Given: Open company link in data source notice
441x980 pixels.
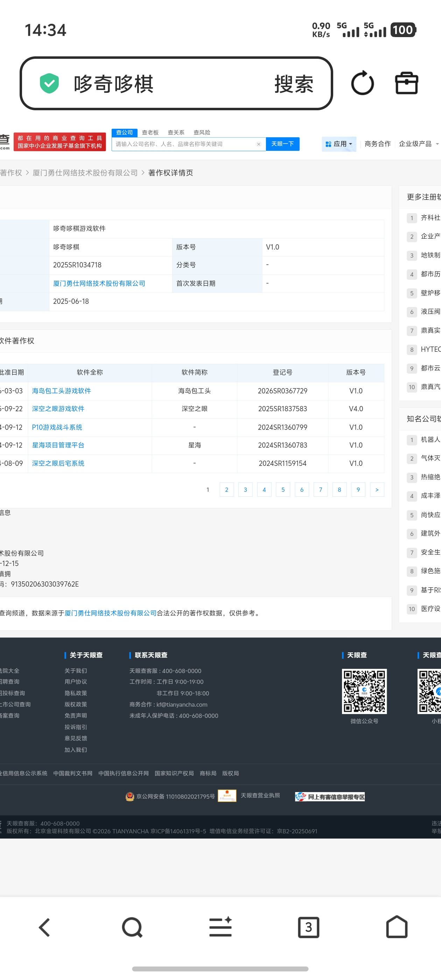Looking at the screenshot, I should tap(111, 613).
